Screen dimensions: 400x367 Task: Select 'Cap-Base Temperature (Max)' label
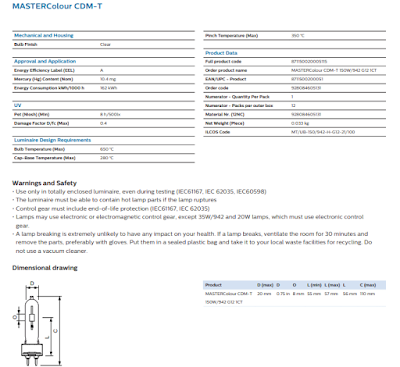tap(45, 158)
